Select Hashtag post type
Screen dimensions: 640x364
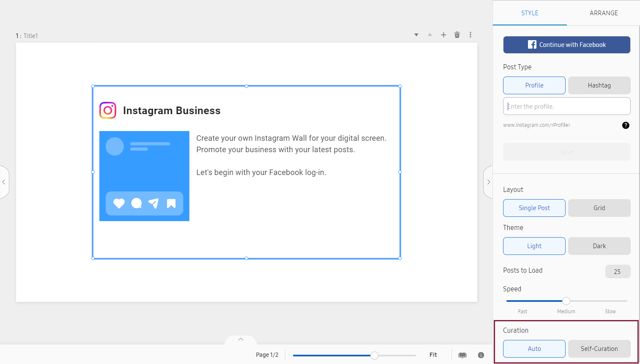click(x=599, y=85)
